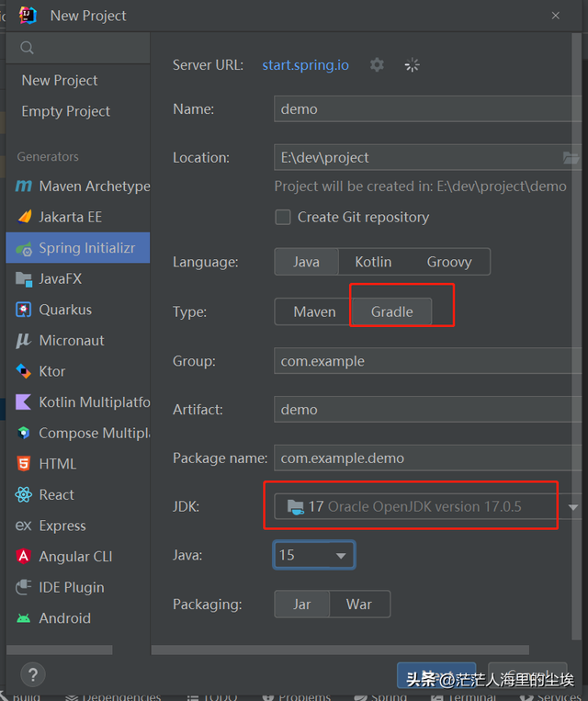Browse for Location folder icon
Image resolution: width=588 pixels, height=701 pixels.
tap(571, 157)
